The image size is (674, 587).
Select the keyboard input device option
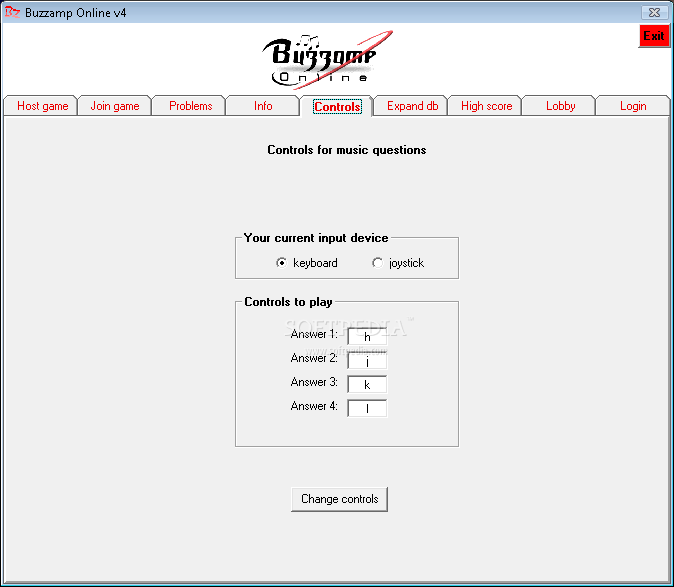[307, 263]
